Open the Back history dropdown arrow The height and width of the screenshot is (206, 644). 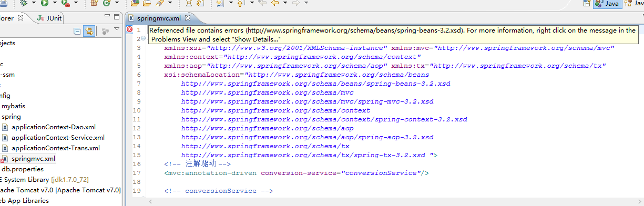click(285, 3)
